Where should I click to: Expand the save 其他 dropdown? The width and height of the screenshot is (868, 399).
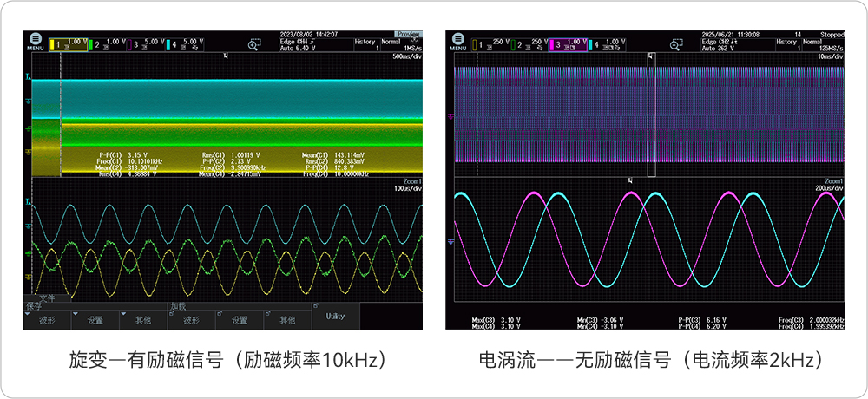[143, 320]
